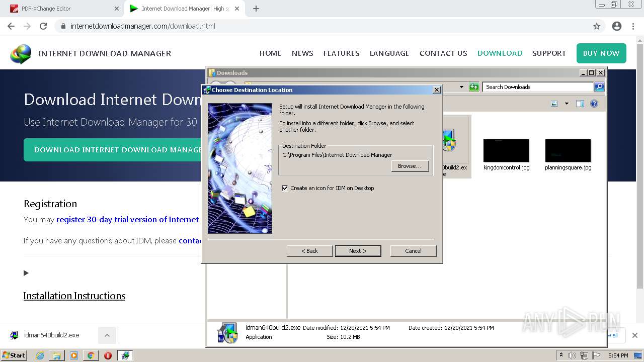
Task: Open a new Chrome tab
Action: pyautogui.click(x=256, y=9)
